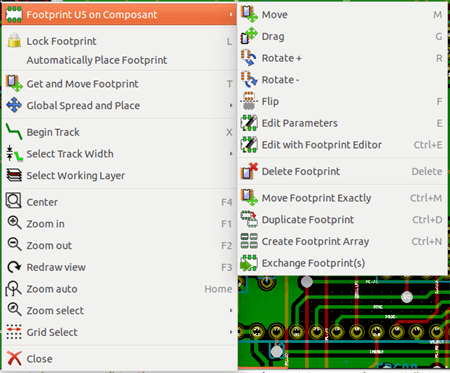The height and width of the screenshot is (373, 450).
Task: Click the grey via labeled GO on PCB
Action: tap(407, 297)
